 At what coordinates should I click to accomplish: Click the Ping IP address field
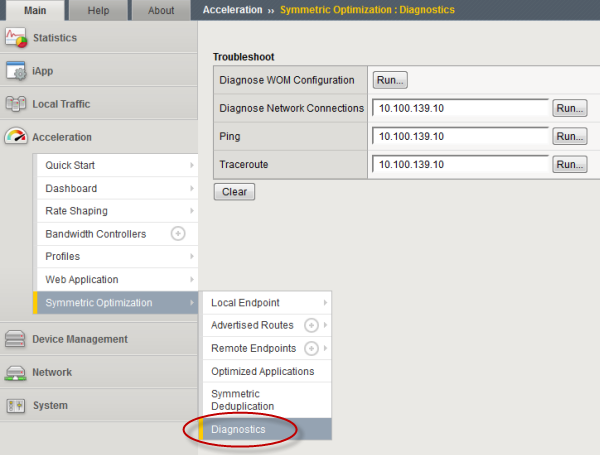pos(461,136)
